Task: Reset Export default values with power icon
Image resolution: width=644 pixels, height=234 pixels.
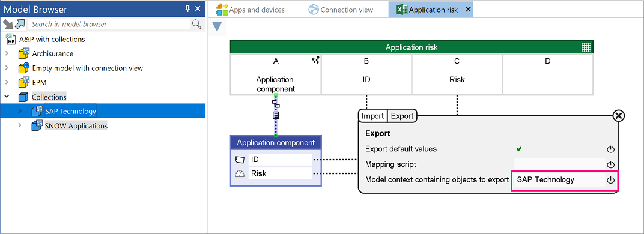Action: point(611,149)
